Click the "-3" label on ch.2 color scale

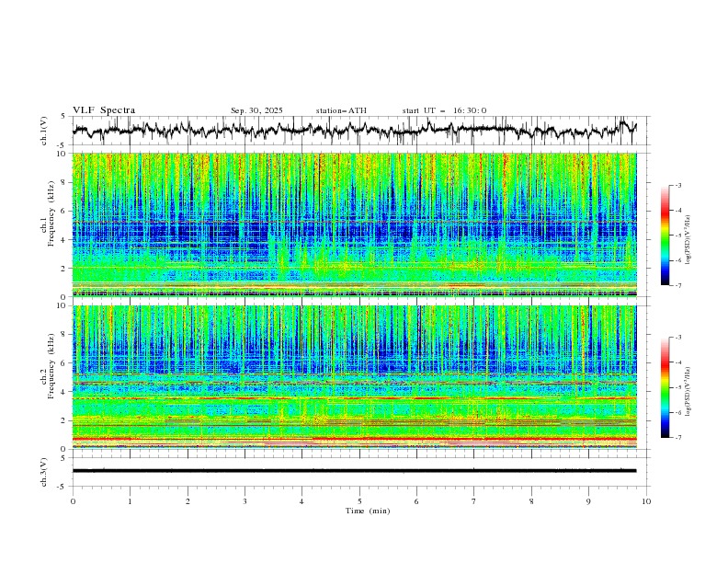tap(677, 338)
